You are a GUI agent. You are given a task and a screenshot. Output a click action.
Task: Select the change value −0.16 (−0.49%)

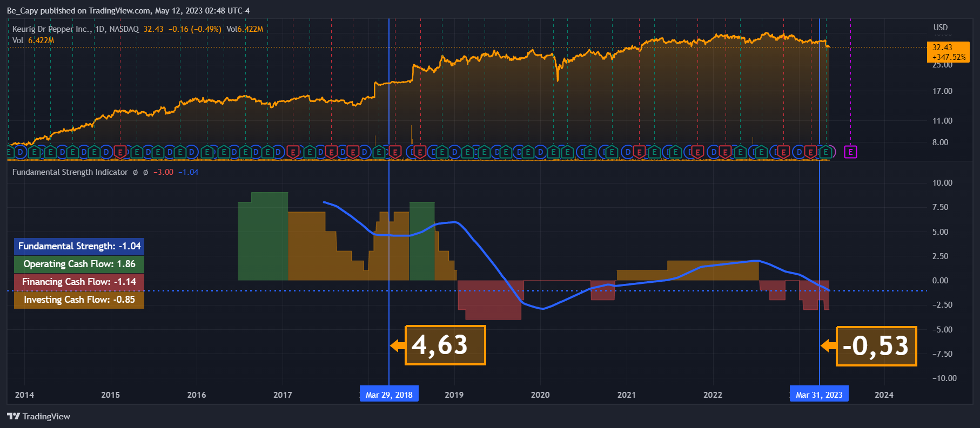click(x=195, y=29)
